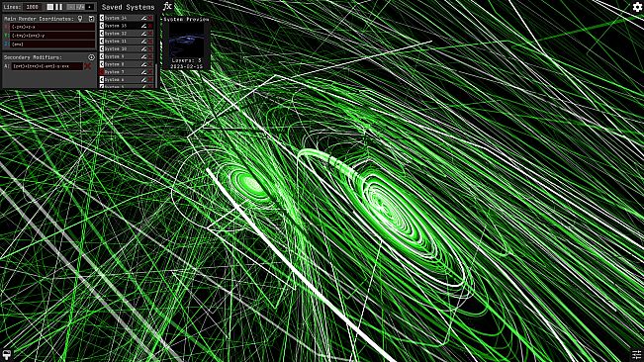
Task: Click the Secondary Modifiers heading
Action: tap(33, 57)
